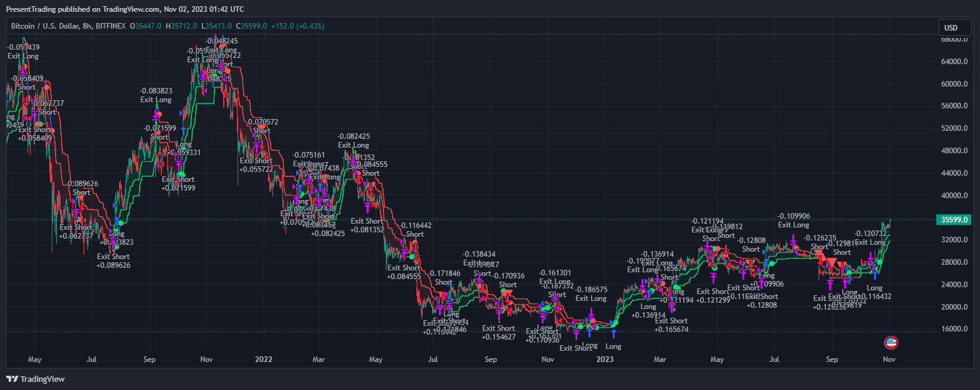This screenshot has width=980, height=390.
Task: Click the -0.171846 Short trade label
Action: coord(444,278)
